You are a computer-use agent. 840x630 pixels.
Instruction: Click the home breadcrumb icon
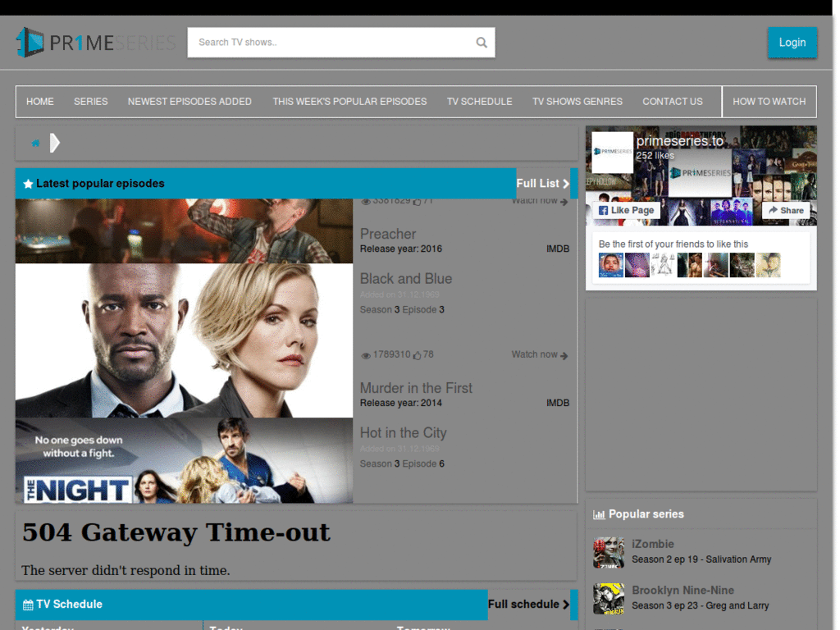pos(35,143)
